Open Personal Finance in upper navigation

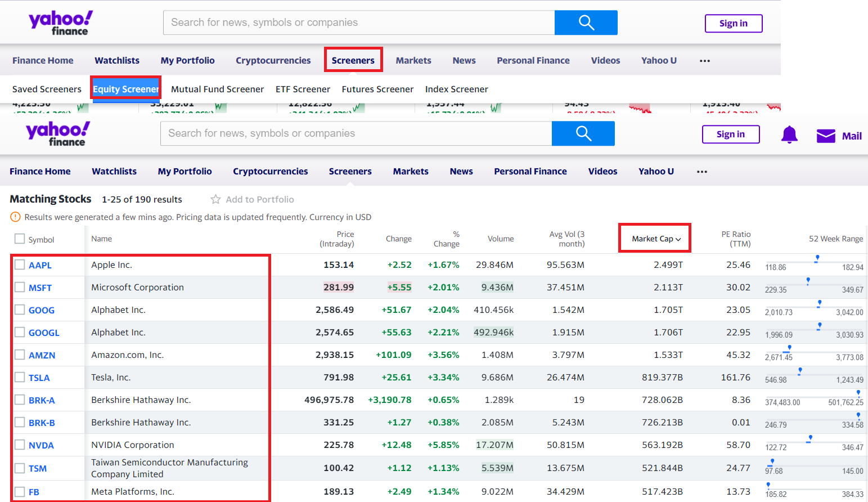[x=533, y=60]
